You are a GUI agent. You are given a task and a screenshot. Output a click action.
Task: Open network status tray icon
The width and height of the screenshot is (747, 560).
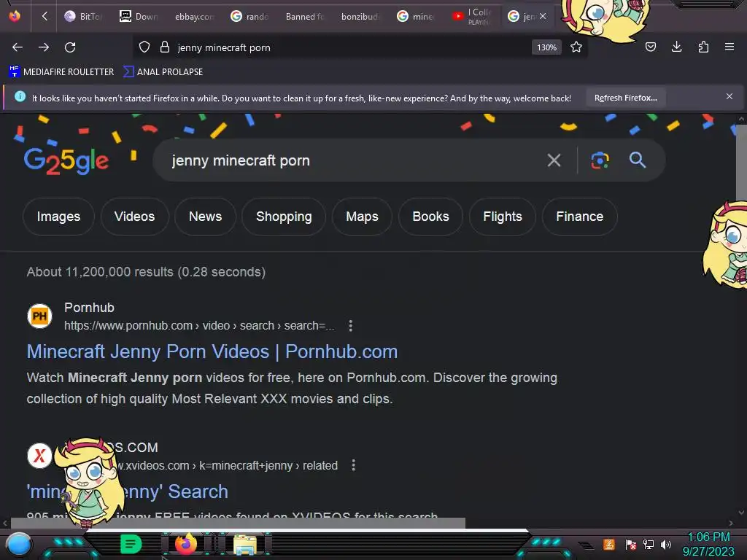tap(649, 544)
